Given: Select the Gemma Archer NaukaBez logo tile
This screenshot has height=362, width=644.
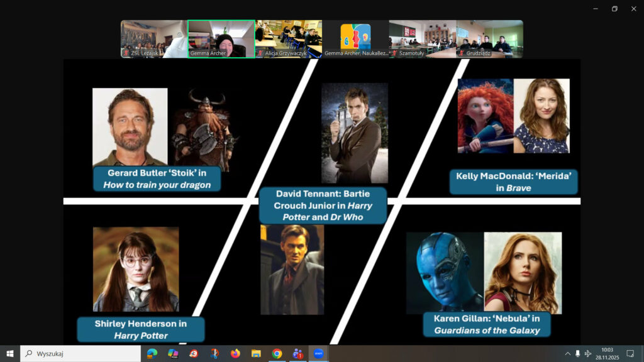Looking at the screenshot, I should click(355, 39).
